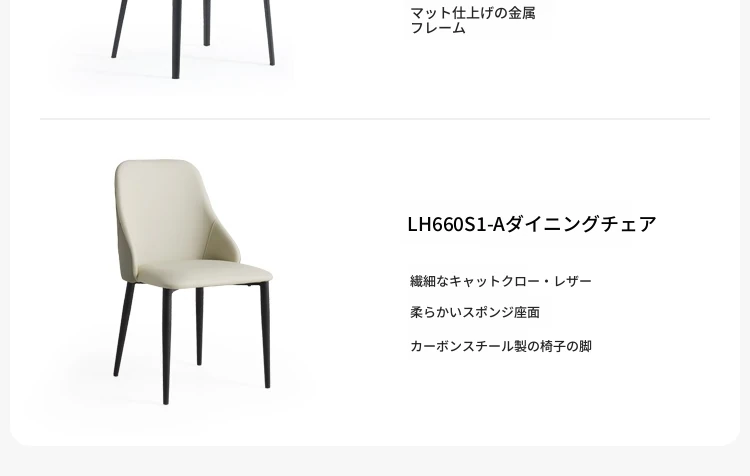
Task: Click the カーボンスチール製の椅子の脚 description
Action: 501,346
